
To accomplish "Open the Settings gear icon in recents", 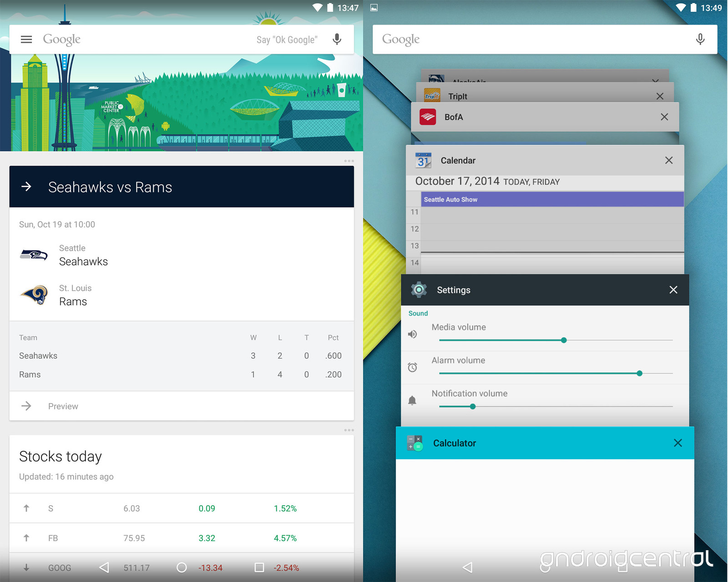I will (419, 290).
